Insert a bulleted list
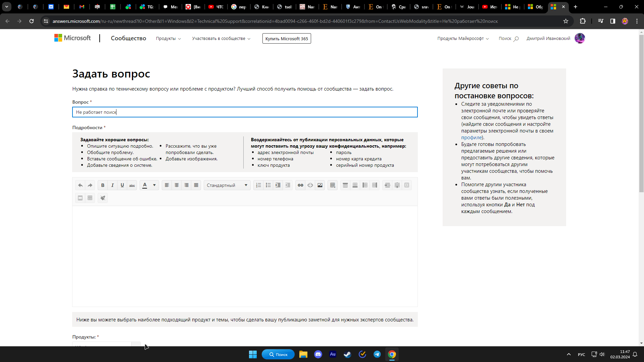Image resolution: width=644 pixels, height=362 pixels. click(x=268, y=185)
